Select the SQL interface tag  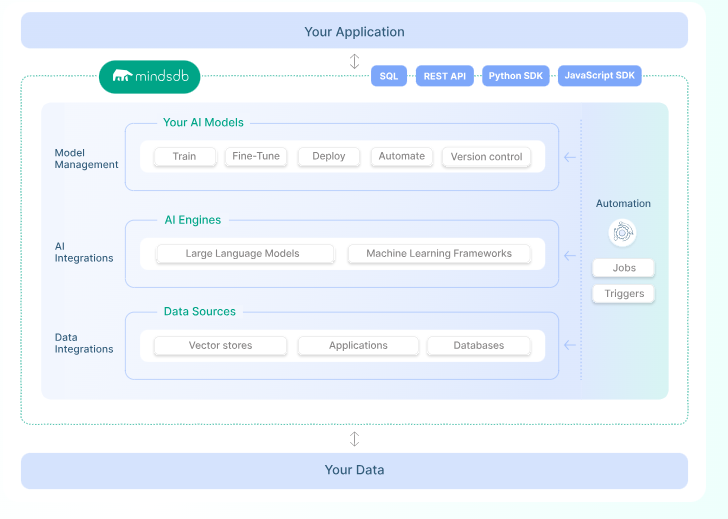388,76
